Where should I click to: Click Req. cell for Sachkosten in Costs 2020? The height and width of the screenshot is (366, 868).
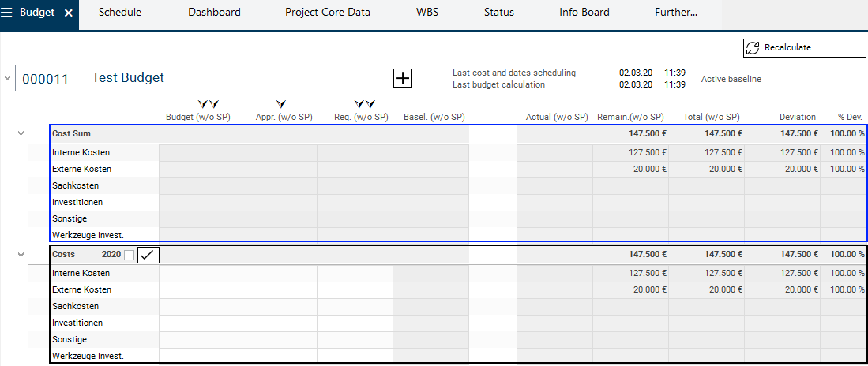(355, 306)
